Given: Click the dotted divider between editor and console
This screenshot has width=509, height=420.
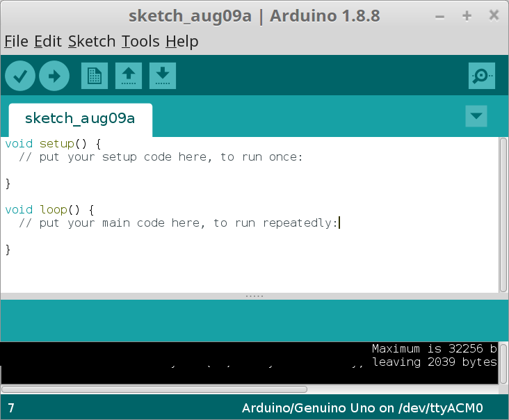Looking at the screenshot, I should [x=255, y=296].
